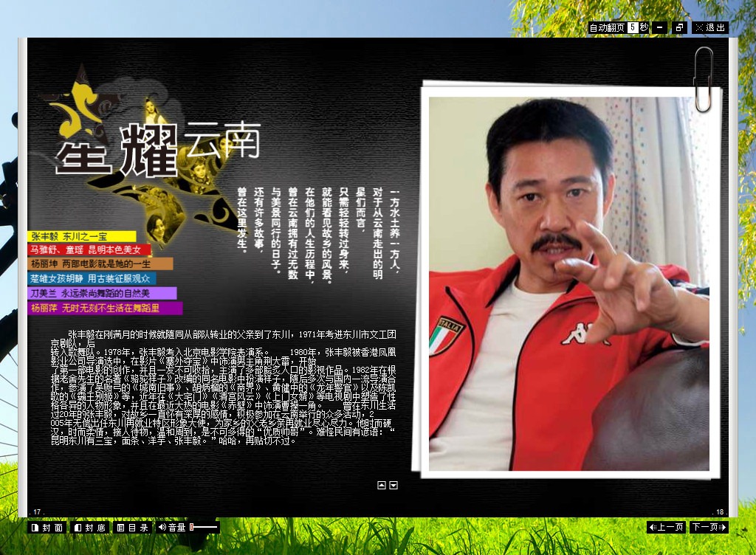This screenshot has height=555, width=756.
Task: Open 杨丽萍 无时无刻不生活在舞蹈里 article
Action: [105, 308]
